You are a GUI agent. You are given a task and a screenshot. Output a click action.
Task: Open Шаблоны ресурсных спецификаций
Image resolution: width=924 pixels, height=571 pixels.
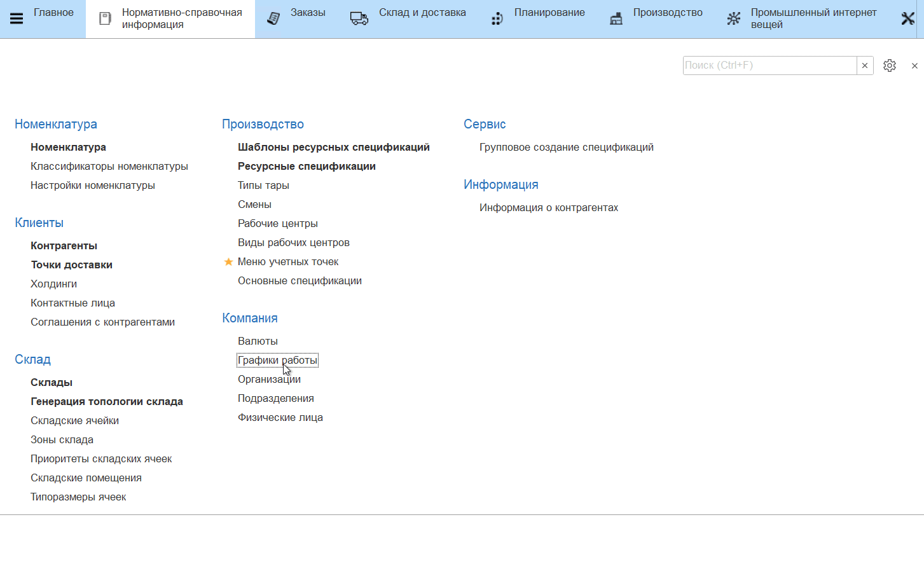(x=334, y=147)
